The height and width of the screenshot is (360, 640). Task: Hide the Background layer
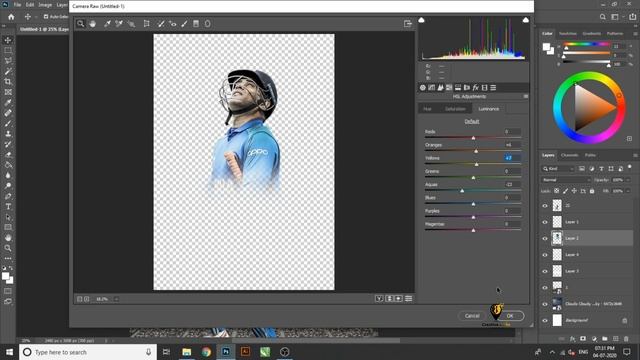pyautogui.click(x=545, y=320)
